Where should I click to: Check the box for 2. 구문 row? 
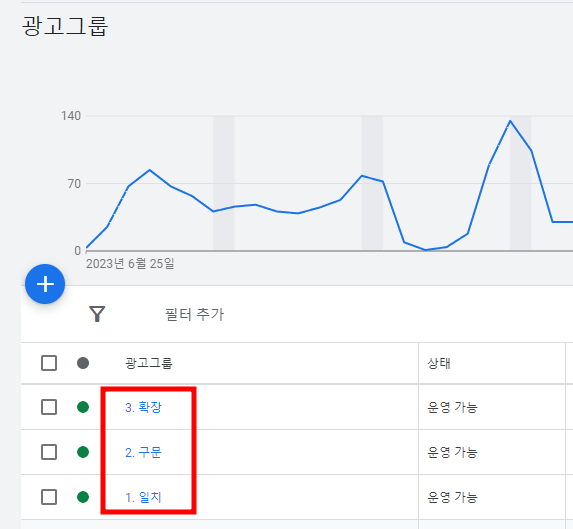click(x=49, y=452)
